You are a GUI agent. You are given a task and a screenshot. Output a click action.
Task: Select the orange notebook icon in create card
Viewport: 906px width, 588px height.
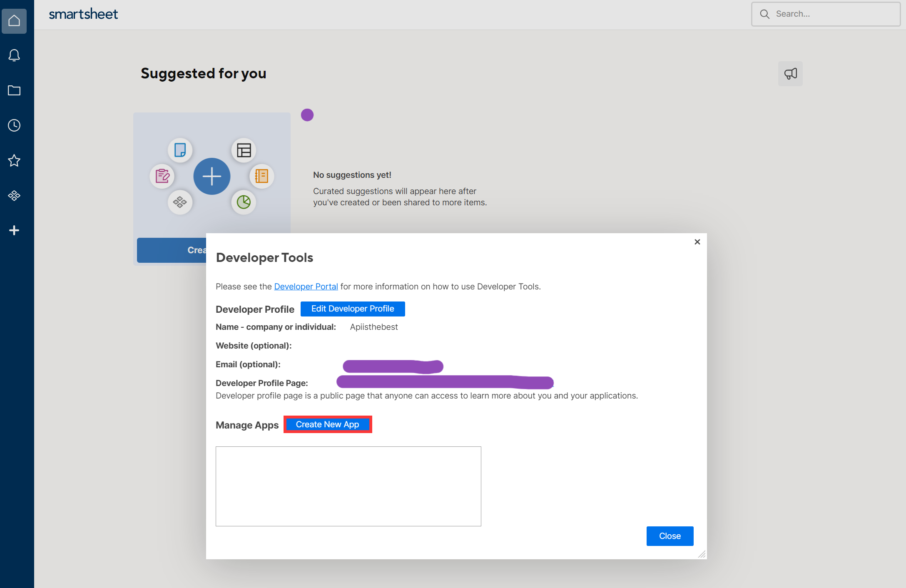click(x=261, y=176)
